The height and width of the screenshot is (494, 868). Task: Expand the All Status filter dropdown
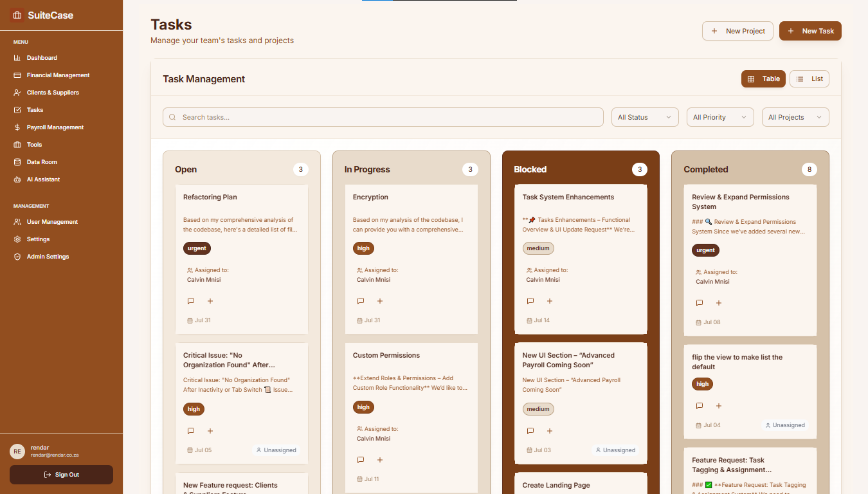coord(645,117)
